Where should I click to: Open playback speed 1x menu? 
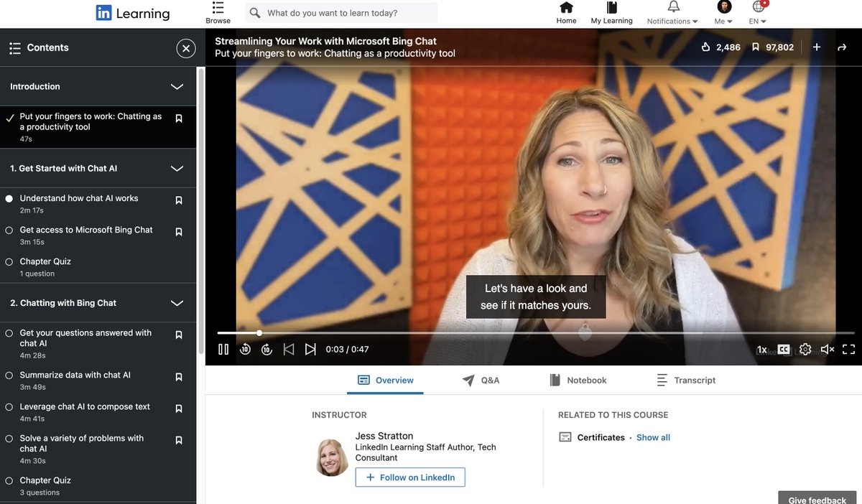pos(761,350)
